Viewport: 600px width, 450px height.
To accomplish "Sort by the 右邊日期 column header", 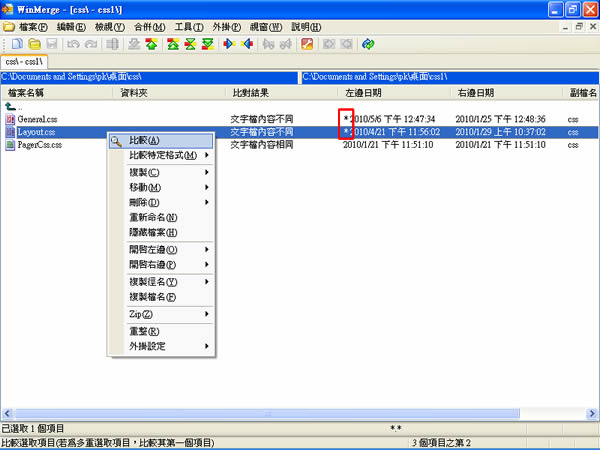I will point(507,93).
